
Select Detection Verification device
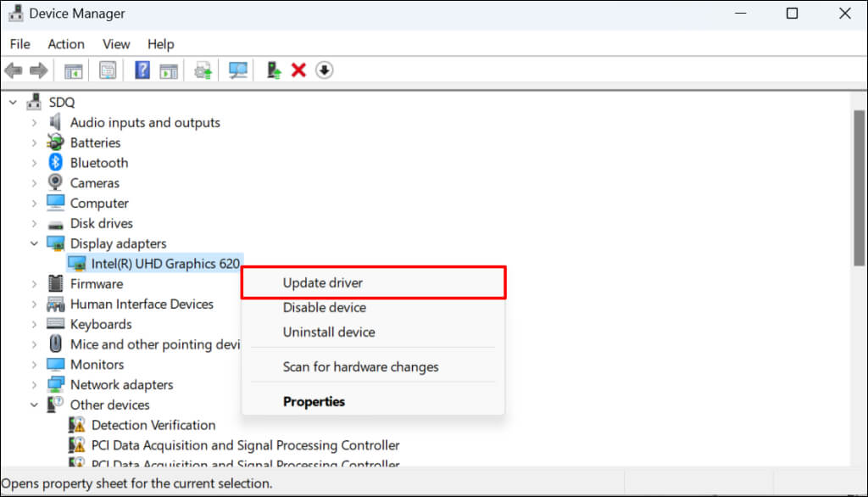tap(153, 425)
